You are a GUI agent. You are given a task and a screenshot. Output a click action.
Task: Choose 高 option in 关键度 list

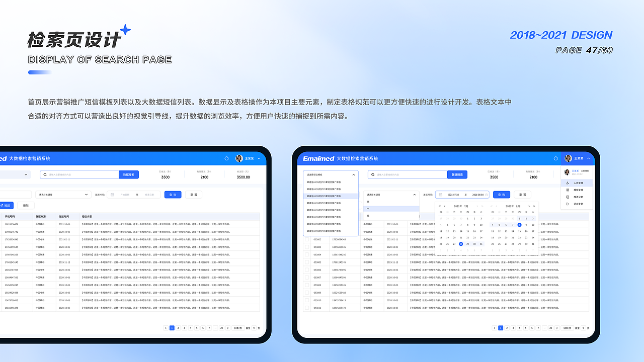[x=391, y=202]
